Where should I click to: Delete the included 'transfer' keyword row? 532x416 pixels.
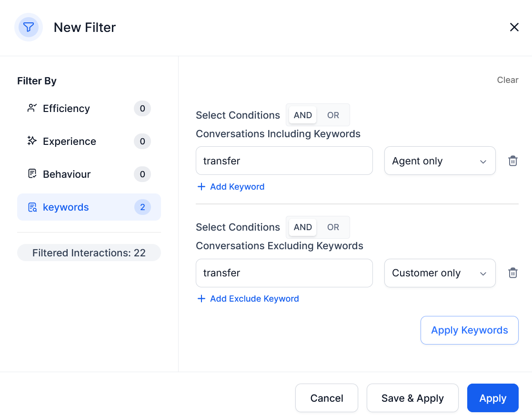tap(512, 161)
